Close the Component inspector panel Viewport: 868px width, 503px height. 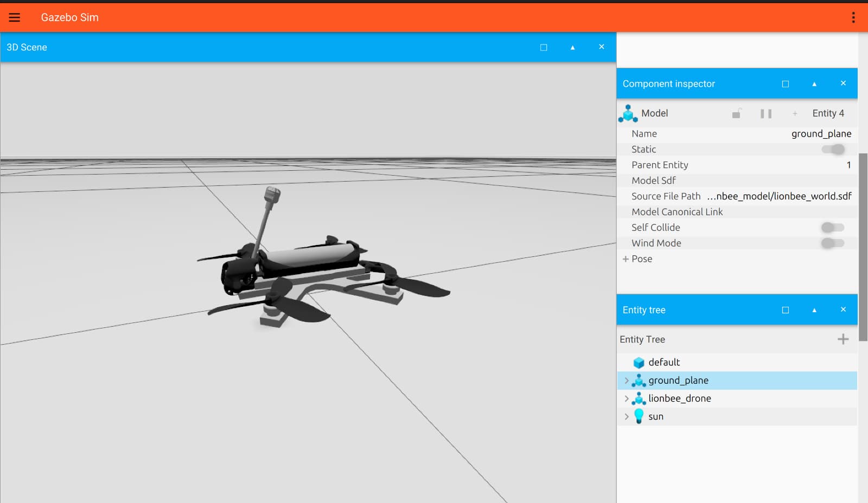(843, 83)
